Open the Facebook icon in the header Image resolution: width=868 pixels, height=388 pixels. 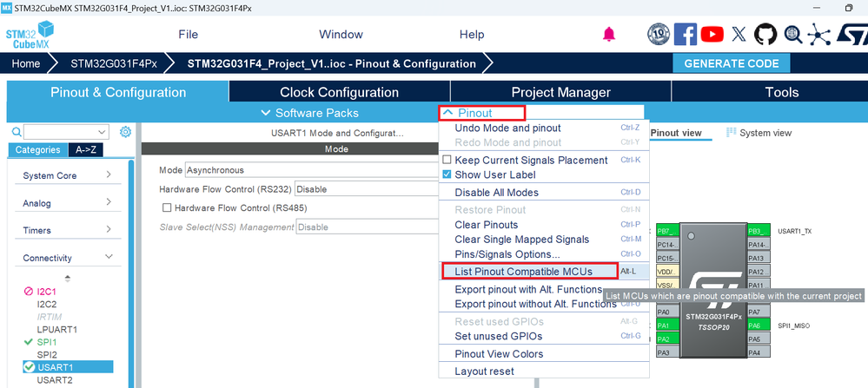click(x=686, y=34)
